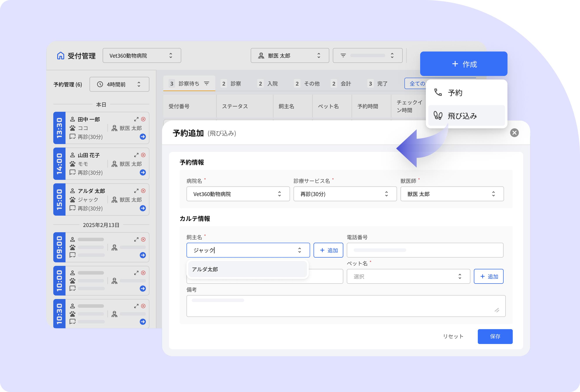This screenshot has height=392, width=580.
Task: Check in the 09:00 appointment with blue arrow
Action: [x=143, y=255]
